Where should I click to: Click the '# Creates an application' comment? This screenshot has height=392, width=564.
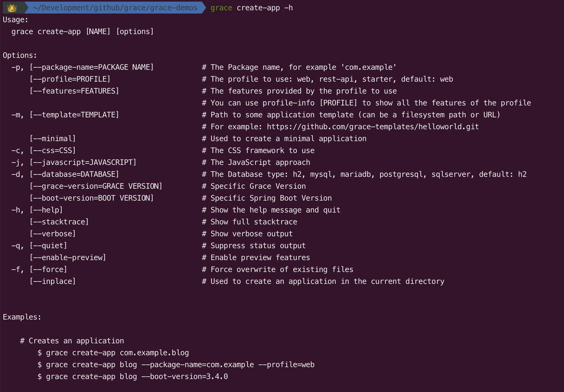tap(72, 341)
